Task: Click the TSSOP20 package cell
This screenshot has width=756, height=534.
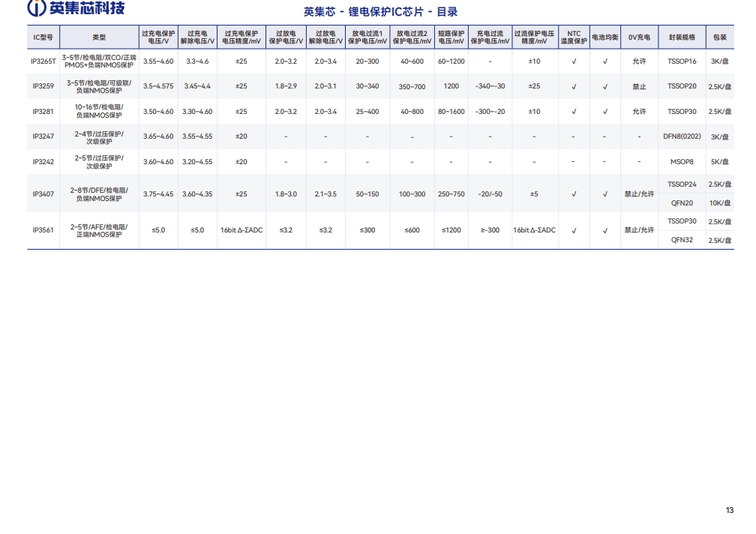Action: point(682,85)
